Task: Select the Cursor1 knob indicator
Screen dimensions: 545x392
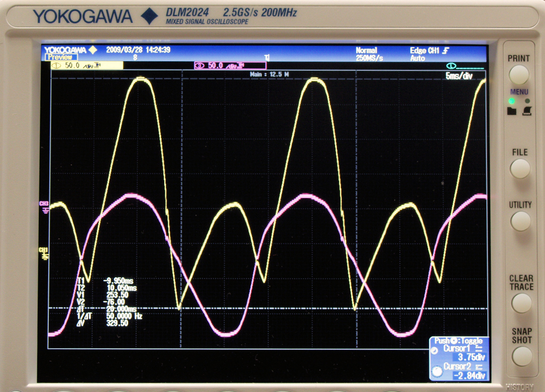Action: 435,351
